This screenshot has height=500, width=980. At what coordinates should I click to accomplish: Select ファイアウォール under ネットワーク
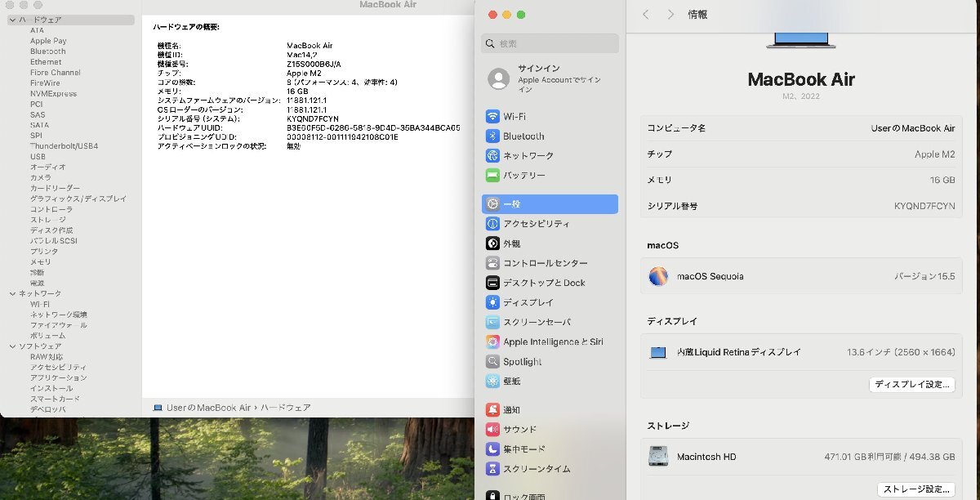[58, 325]
